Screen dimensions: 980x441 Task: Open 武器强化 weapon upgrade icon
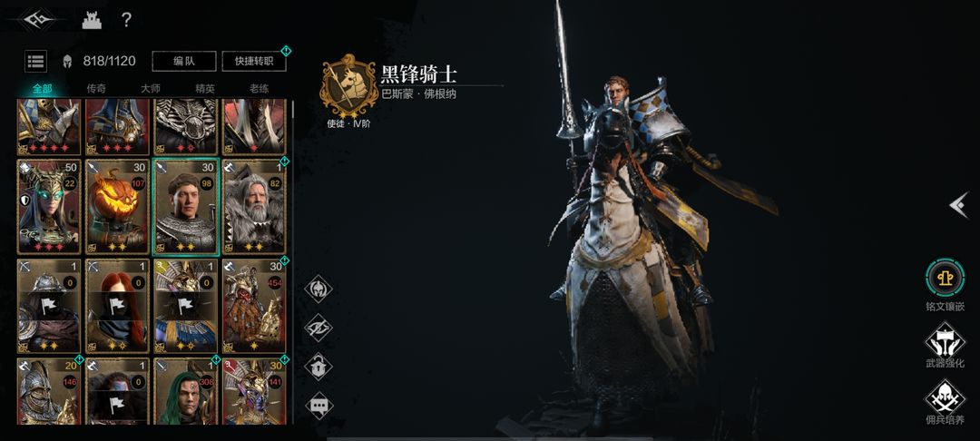(945, 340)
